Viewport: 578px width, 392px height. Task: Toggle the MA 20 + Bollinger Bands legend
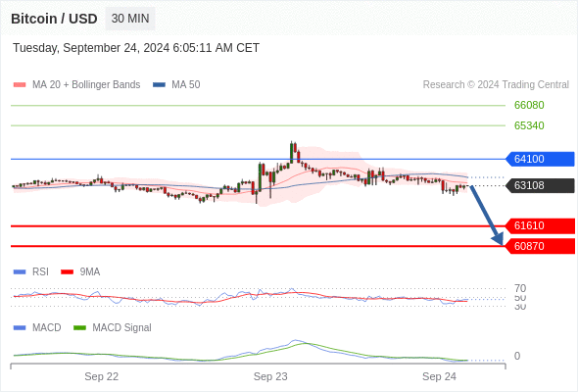pos(76,85)
